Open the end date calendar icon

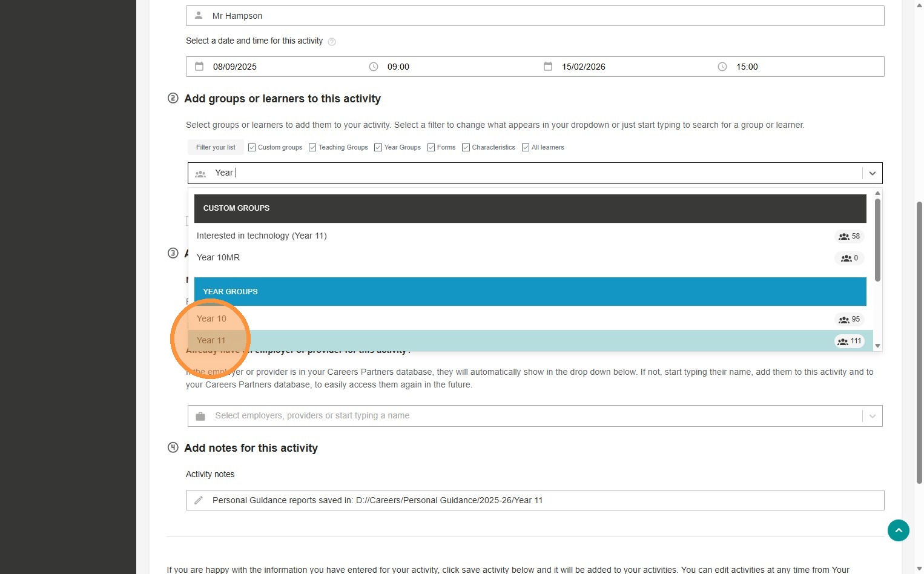pyautogui.click(x=548, y=67)
